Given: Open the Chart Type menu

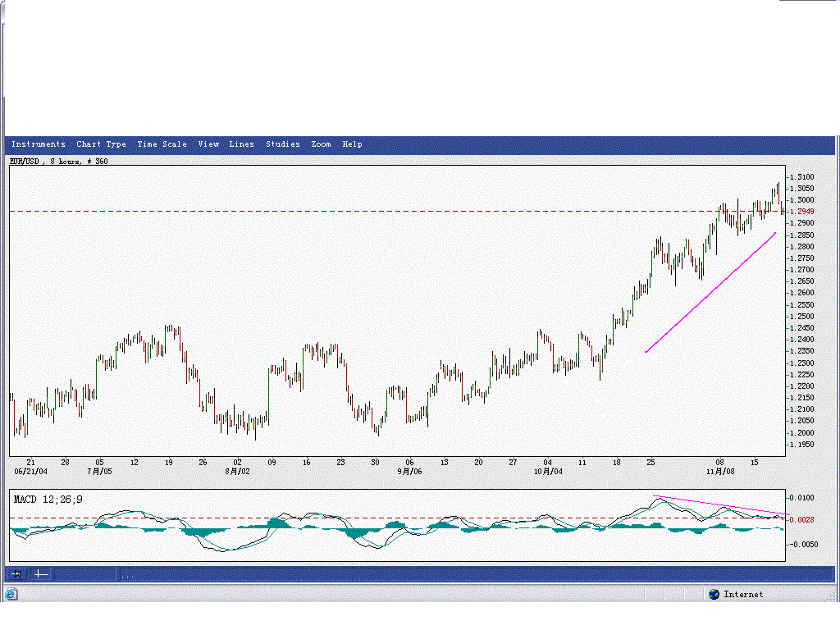Looking at the screenshot, I should click(101, 144).
